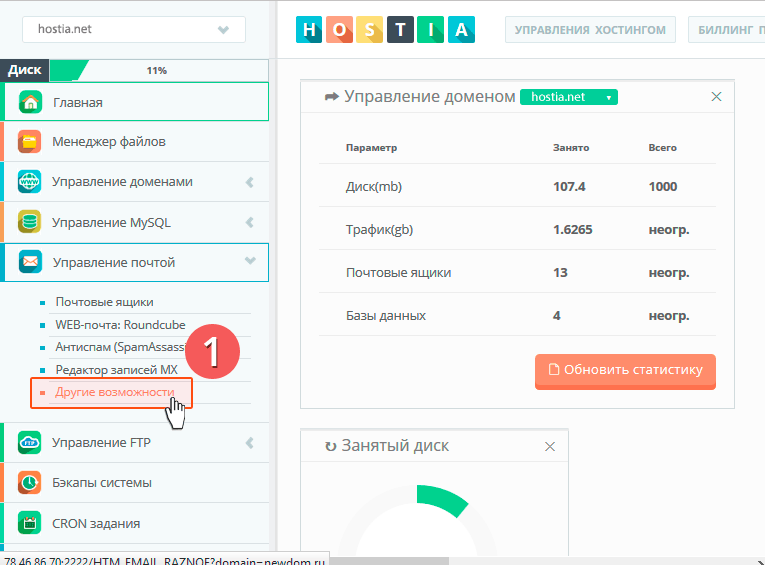
Task: Click the Всего column header
Action: point(663,148)
